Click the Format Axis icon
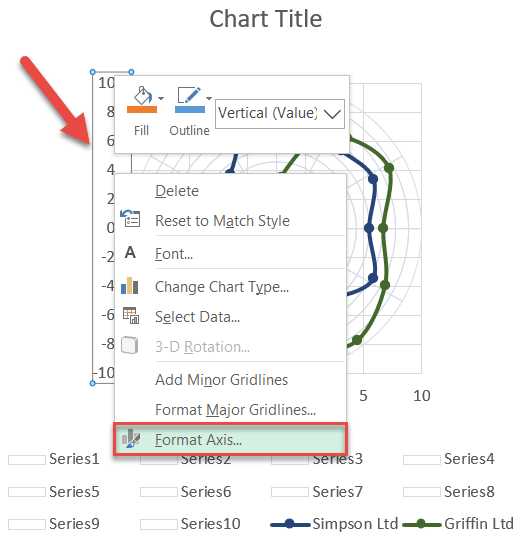This screenshot has width=529, height=541. click(131, 439)
